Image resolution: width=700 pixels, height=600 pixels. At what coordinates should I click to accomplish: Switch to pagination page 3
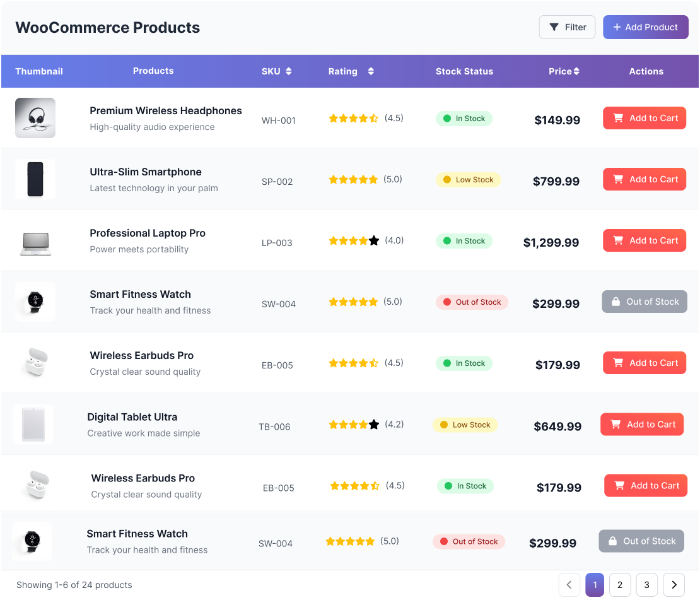(x=646, y=585)
